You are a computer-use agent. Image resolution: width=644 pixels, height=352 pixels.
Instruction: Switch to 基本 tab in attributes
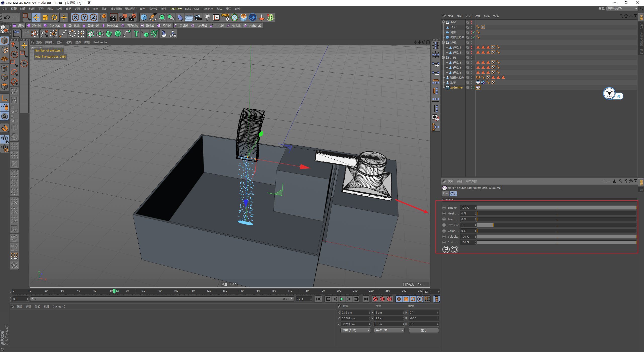click(x=445, y=194)
